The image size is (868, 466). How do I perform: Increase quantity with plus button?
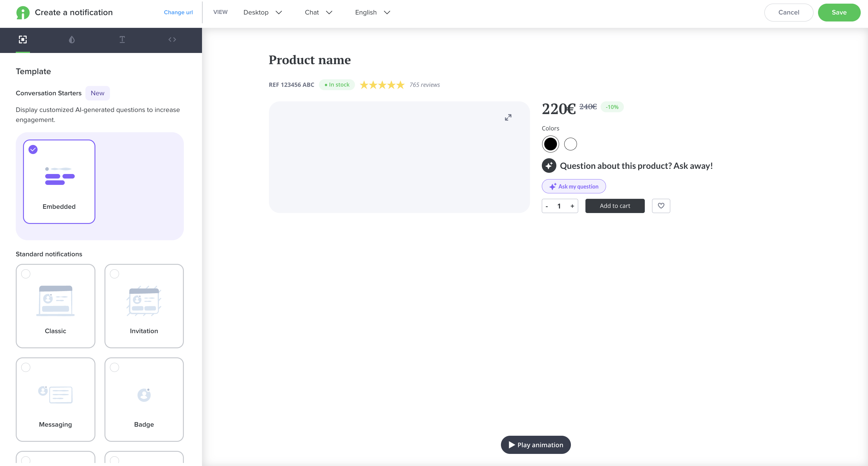tap(572, 206)
